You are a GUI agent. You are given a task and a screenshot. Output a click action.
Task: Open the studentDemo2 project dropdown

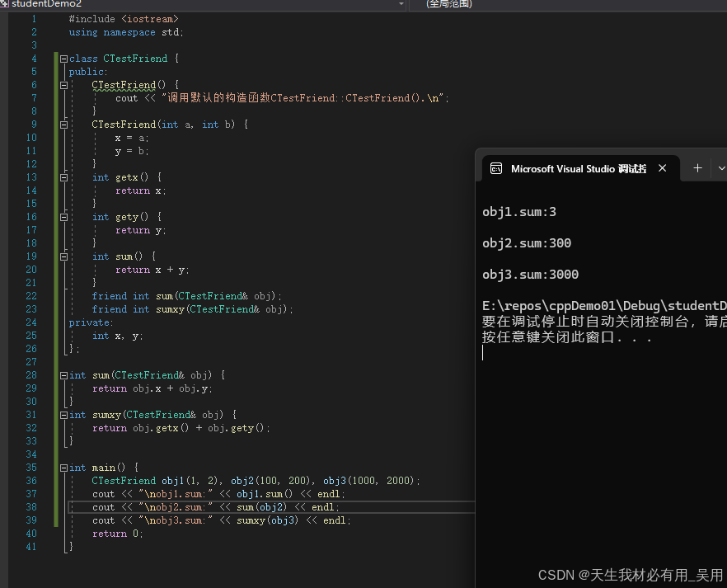click(401, 3)
